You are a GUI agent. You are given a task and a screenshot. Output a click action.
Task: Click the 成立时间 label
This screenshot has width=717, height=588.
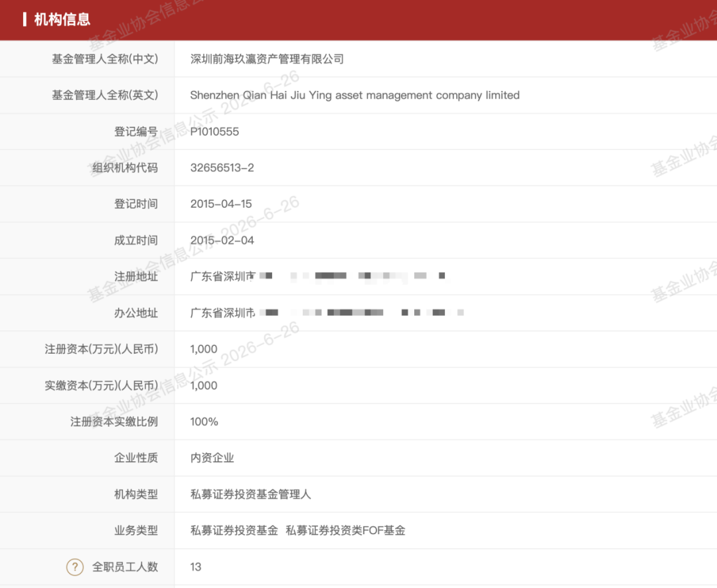[x=136, y=240]
